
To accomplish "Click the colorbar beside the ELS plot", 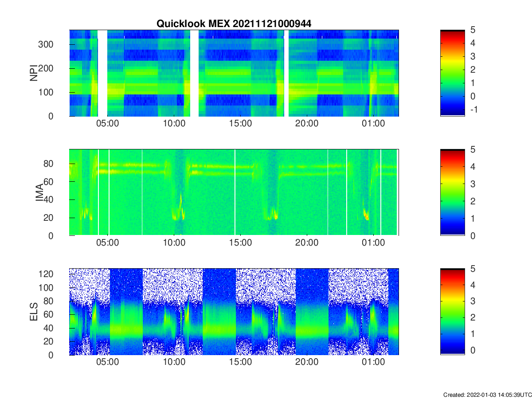I will click(452, 312).
